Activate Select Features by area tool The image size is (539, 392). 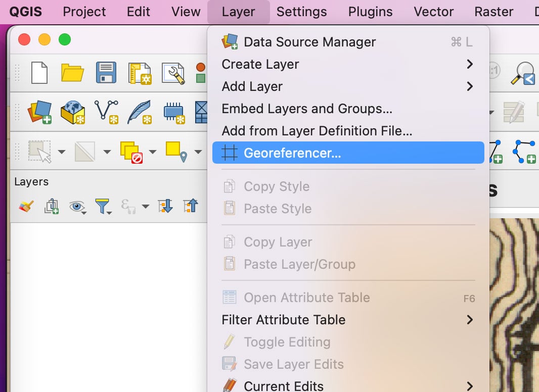(x=39, y=151)
